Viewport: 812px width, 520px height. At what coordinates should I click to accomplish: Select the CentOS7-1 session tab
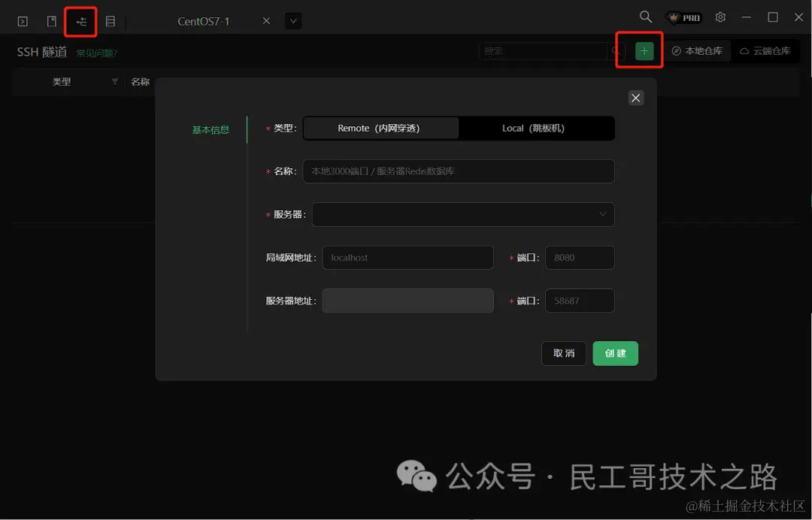tap(205, 21)
